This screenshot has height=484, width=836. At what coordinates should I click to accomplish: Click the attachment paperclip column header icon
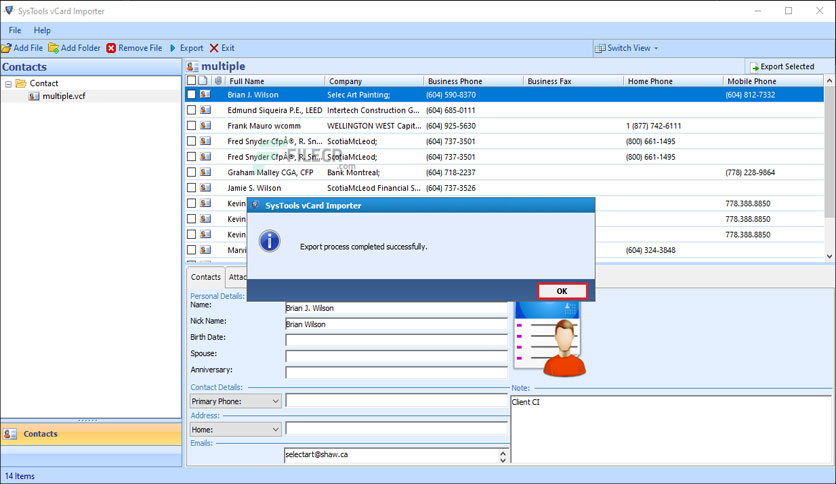218,80
